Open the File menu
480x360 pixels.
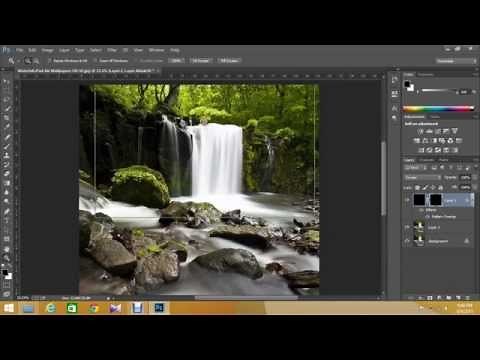coord(19,50)
